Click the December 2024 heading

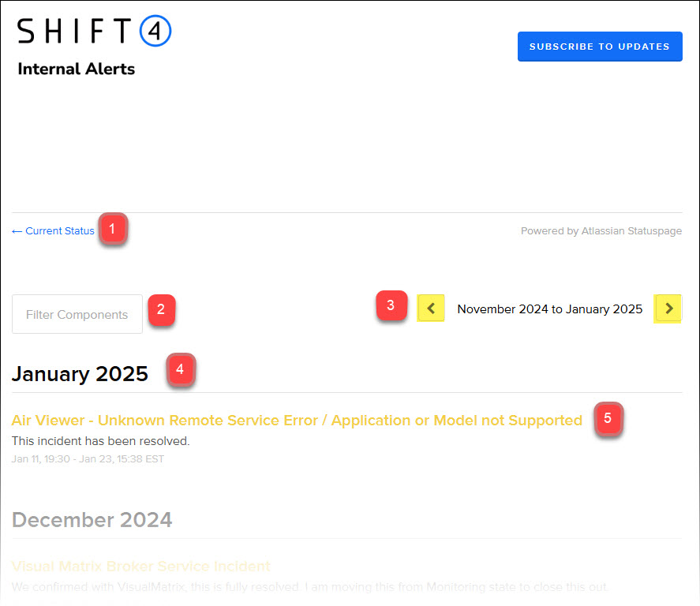coord(92,520)
